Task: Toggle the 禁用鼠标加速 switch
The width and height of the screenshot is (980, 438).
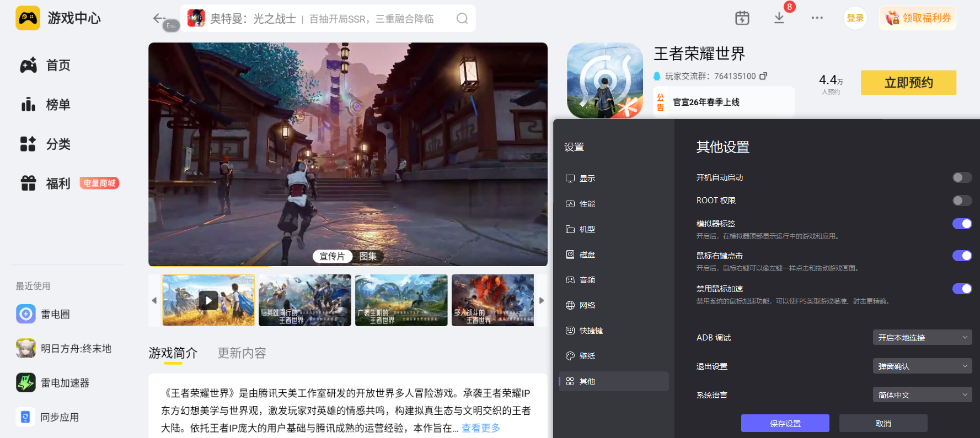Action: [x=962, y=289]
